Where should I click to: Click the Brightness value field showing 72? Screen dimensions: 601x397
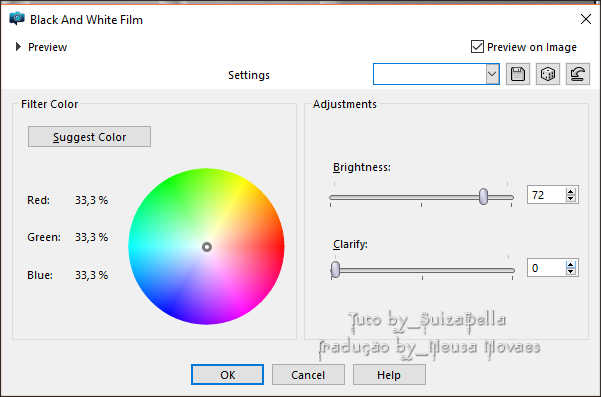[547, 195]
